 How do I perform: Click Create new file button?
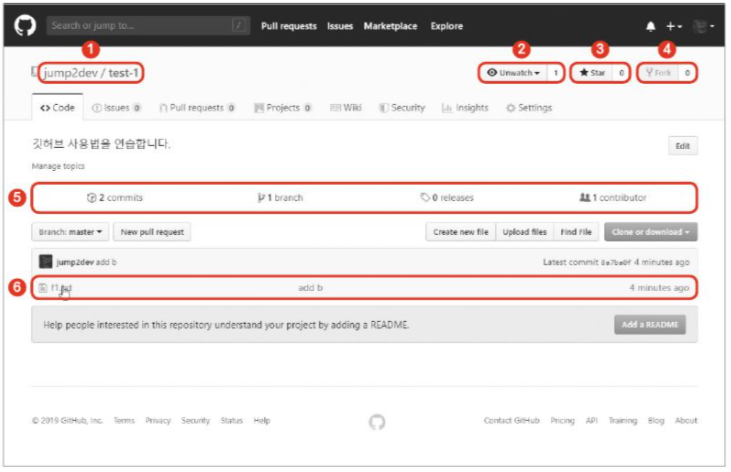coord(461,232)
